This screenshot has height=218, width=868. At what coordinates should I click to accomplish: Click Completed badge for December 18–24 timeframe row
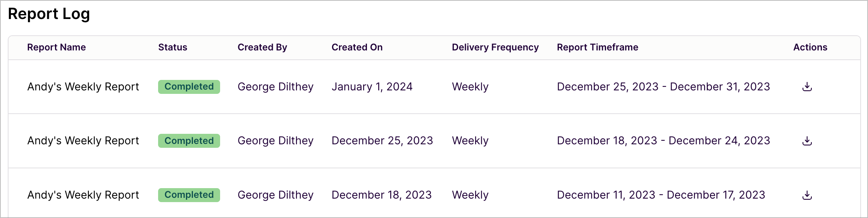click(189, 141)
